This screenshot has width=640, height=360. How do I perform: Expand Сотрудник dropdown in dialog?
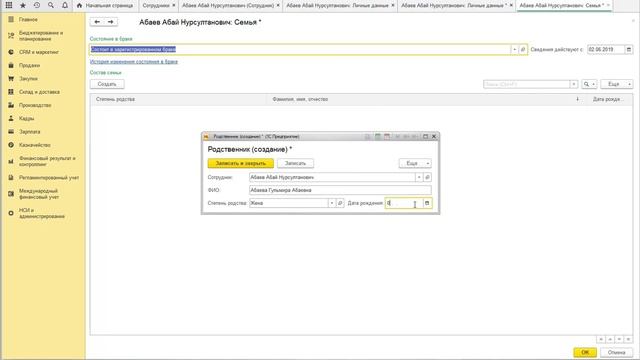pos(419,177)
